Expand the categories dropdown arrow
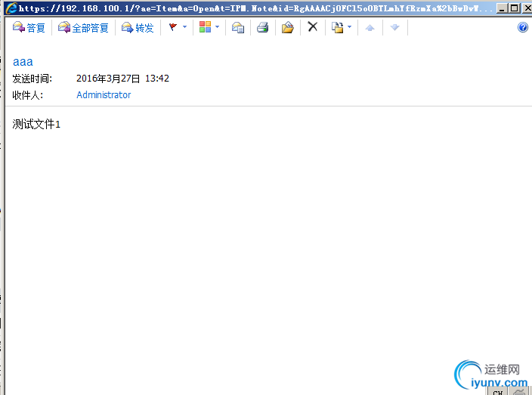532x395 pixels. (218, 26)
